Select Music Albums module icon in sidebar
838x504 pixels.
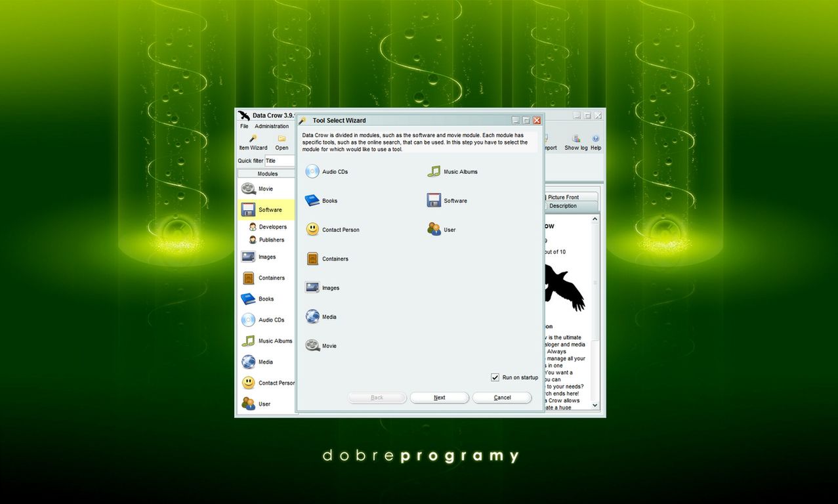[x=248, y=341]
